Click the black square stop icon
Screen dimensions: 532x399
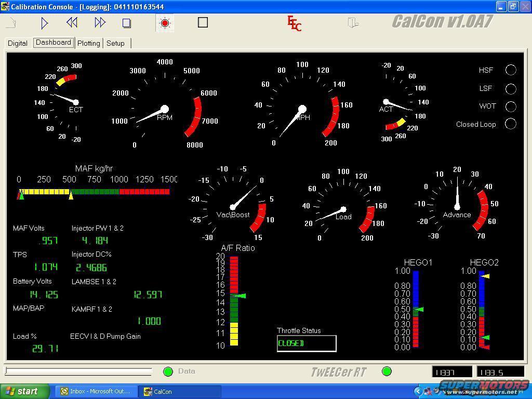[203, 22]
